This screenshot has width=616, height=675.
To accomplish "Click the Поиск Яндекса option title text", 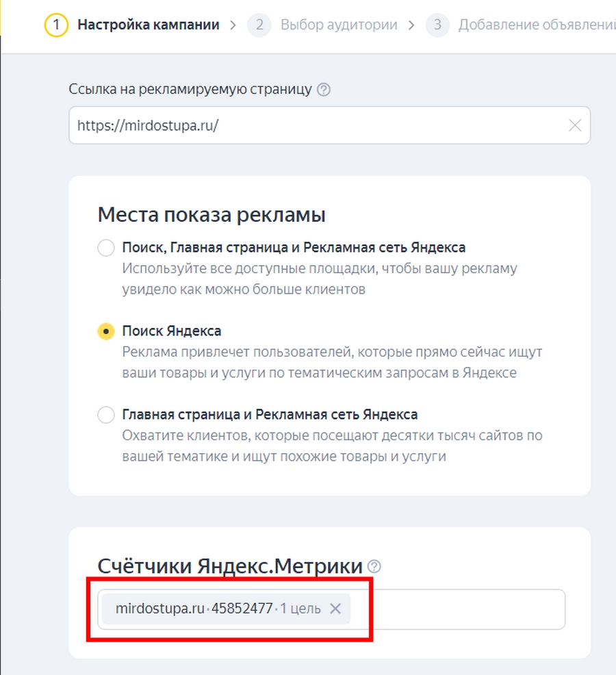I will [x=172, y=331].
